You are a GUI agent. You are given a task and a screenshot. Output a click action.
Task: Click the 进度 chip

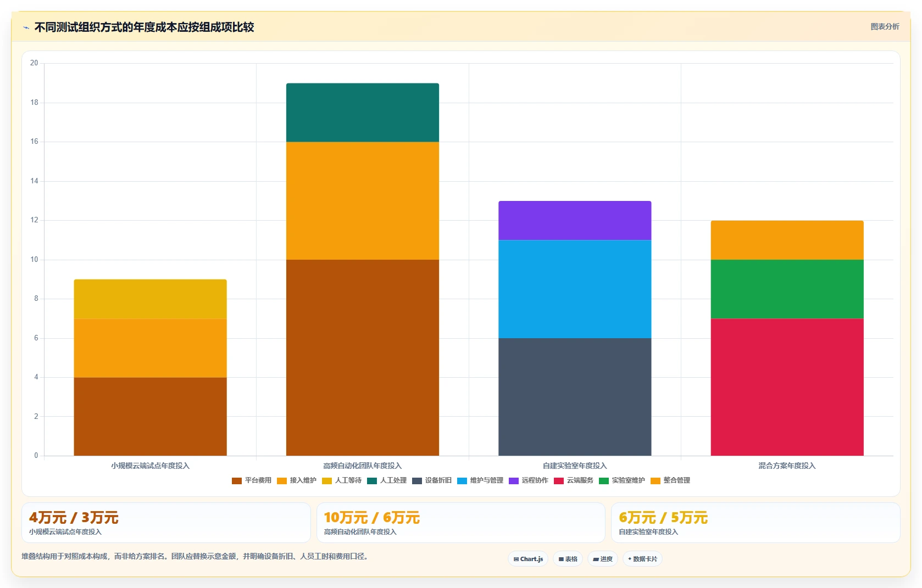(x=603, y=559)
